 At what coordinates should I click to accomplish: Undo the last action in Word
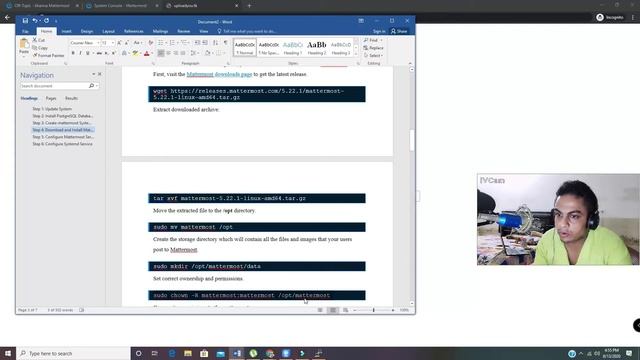(35, 21)
